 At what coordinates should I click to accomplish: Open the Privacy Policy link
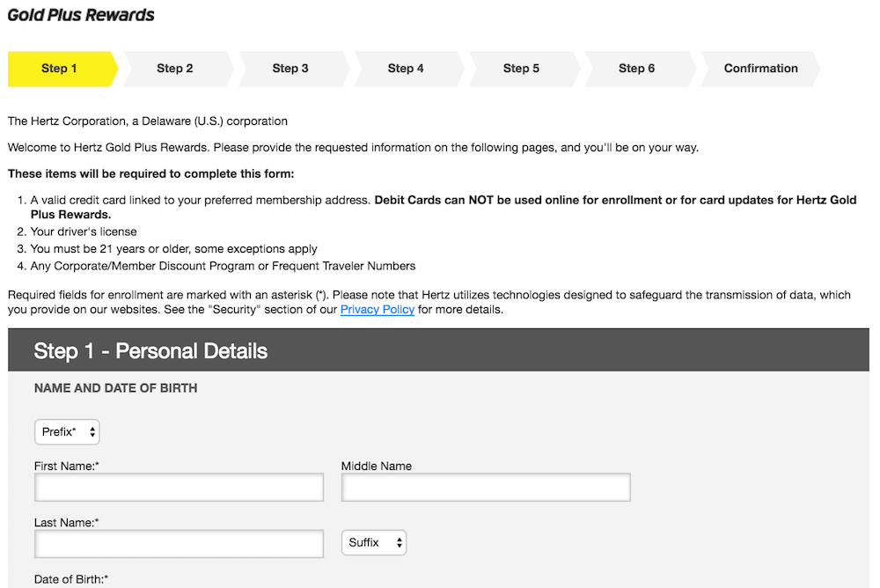coord(378,310)
